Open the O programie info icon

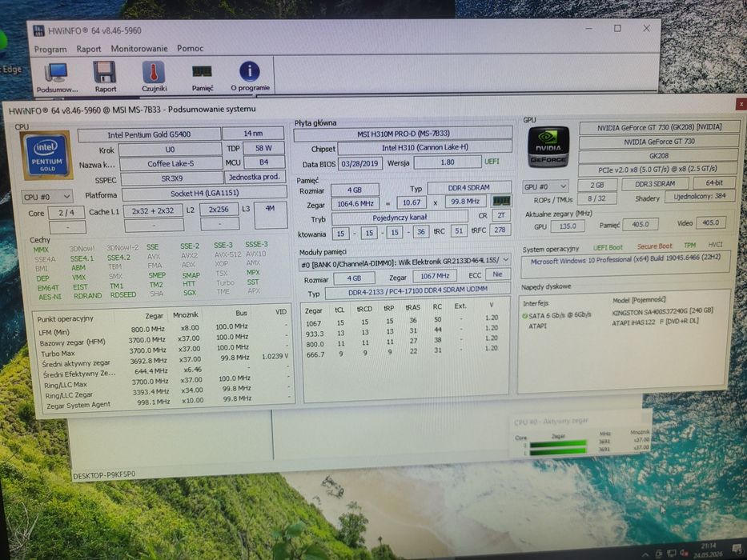(x=250, y=77)
